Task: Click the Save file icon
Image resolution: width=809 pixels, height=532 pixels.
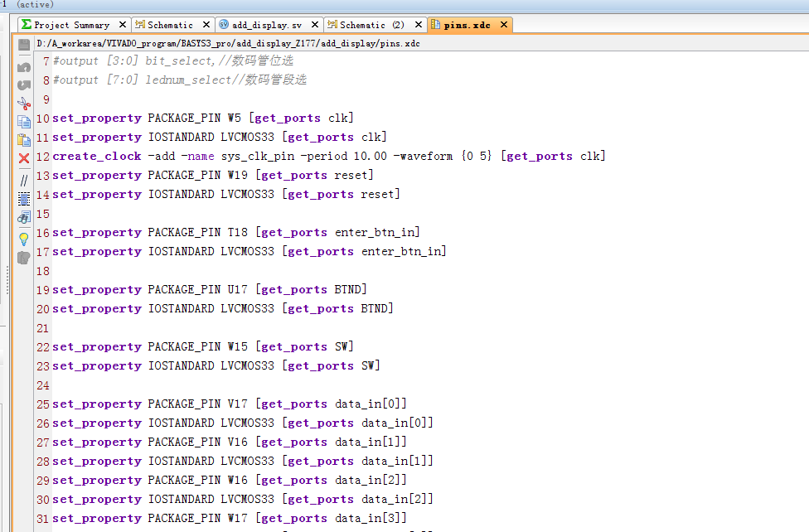Action: click(24, 45)
